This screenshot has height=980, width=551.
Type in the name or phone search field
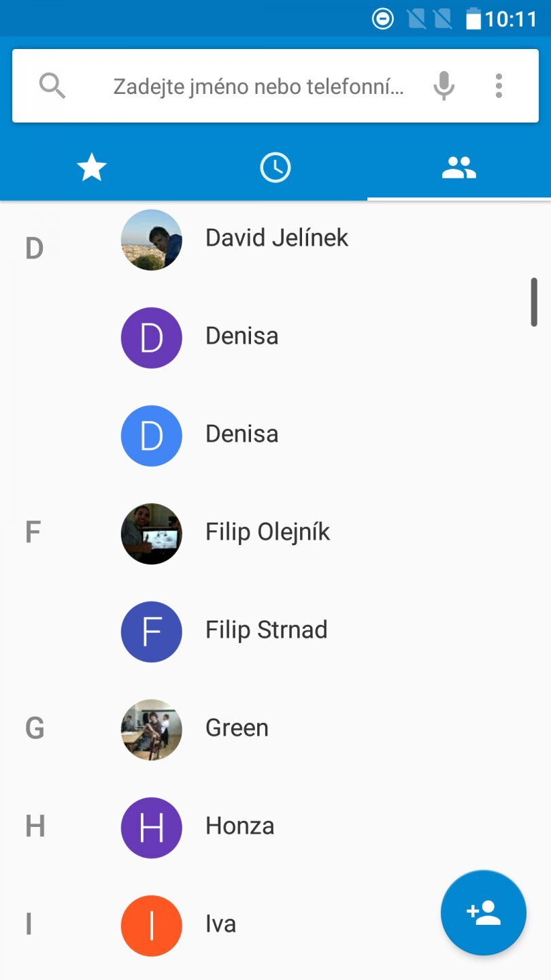[x=258, y=86]
